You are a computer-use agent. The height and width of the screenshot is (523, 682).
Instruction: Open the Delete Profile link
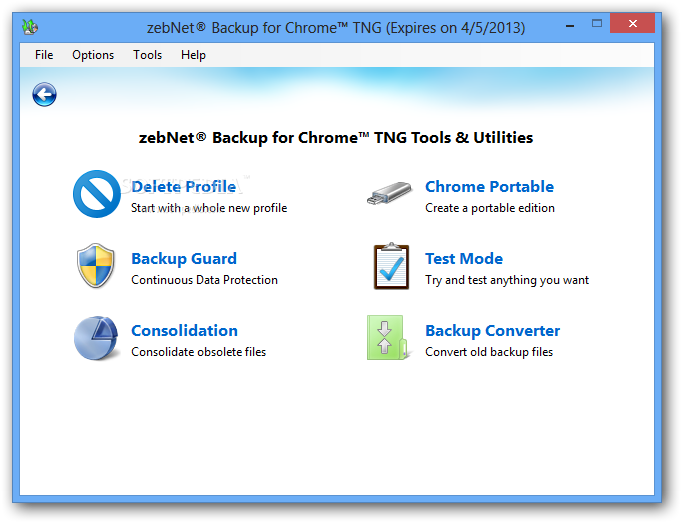pos(184,187)
